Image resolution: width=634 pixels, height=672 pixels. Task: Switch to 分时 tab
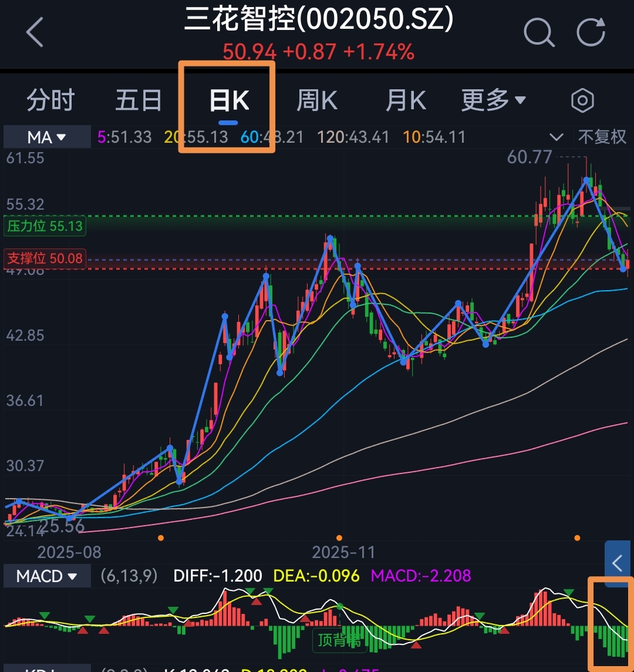click(x=50, y=100)
